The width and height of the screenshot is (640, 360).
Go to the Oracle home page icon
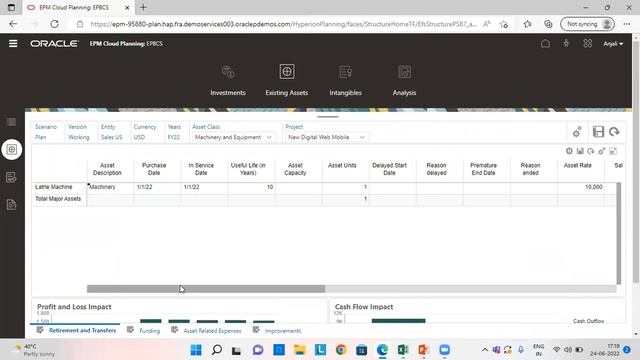(x=545, y=44)
